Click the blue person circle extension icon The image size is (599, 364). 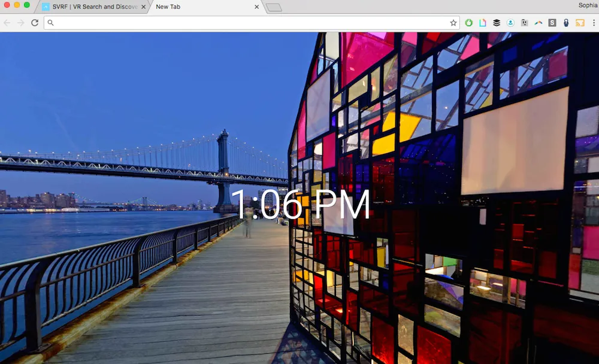coord(510,23)
